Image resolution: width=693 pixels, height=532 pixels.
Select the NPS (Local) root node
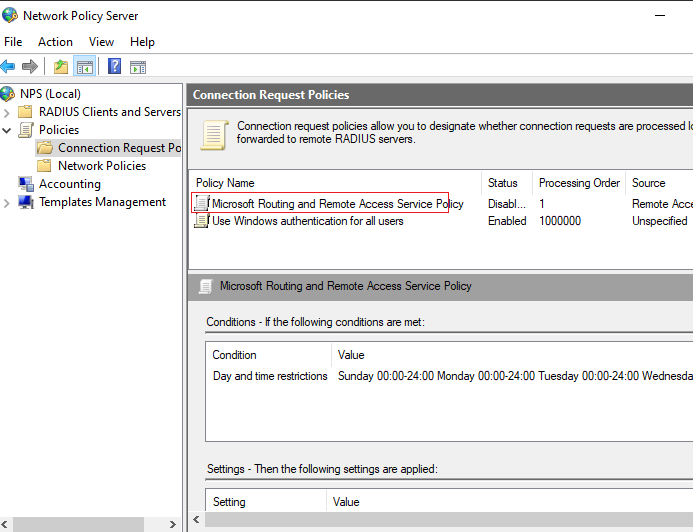50,94
